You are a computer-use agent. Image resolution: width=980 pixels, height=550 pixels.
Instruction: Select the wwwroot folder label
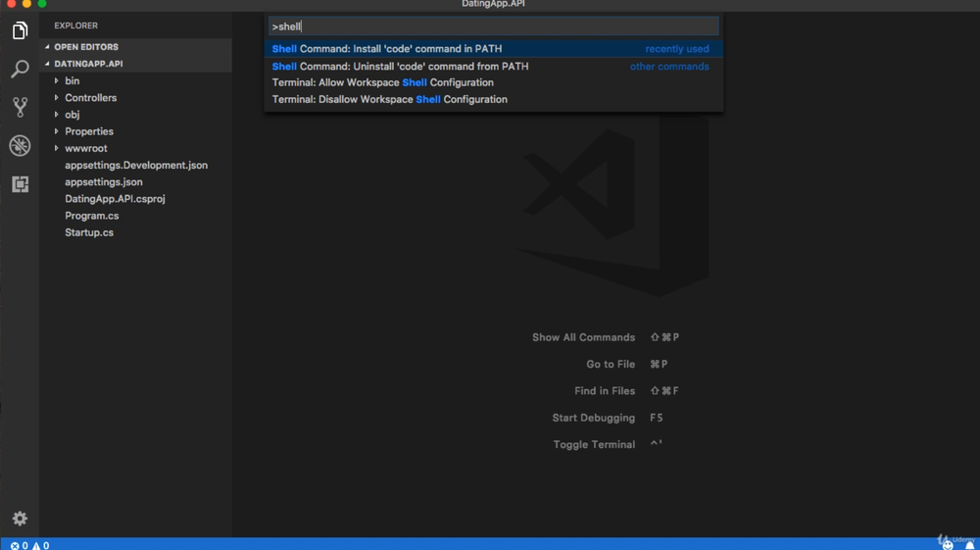point(86,148)
